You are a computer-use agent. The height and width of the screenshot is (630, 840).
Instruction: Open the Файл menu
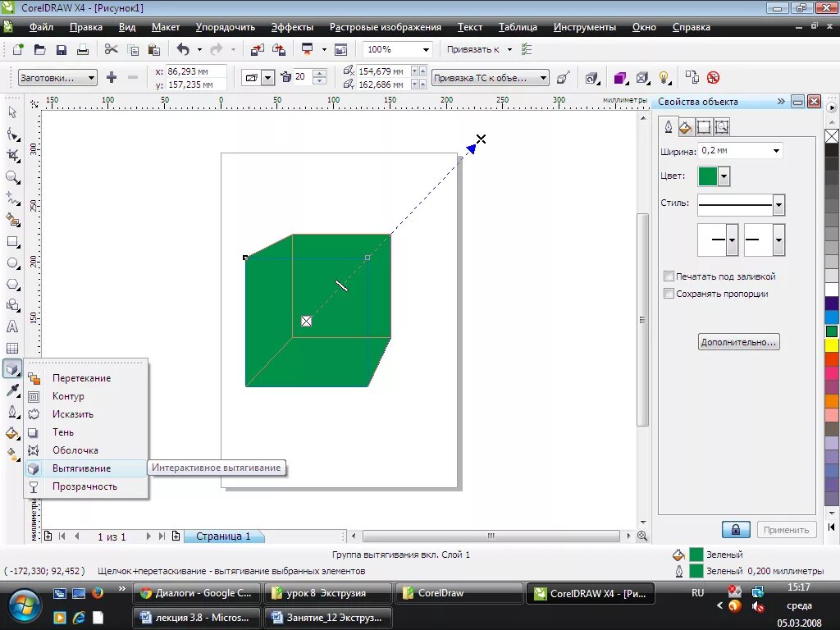(41, 27)
